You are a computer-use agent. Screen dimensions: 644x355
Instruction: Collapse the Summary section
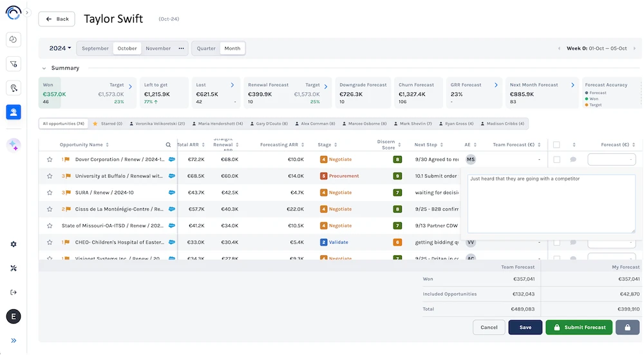tap(44, 68)
